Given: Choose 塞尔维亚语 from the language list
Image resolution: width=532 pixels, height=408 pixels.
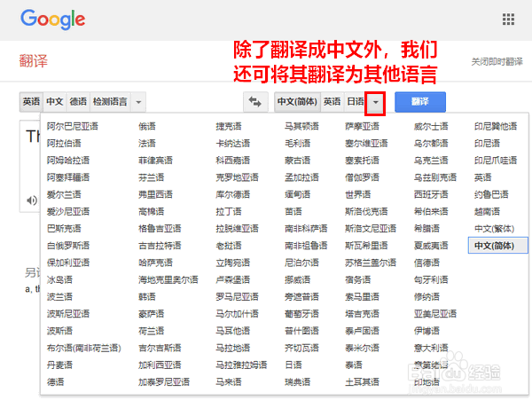Looking at the screenshot, I should tap(366, 144).
